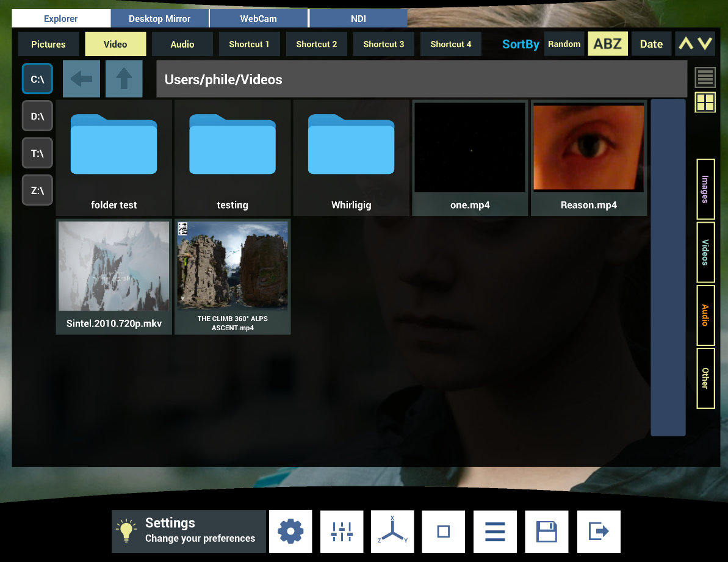Sort files in Random order
728x562 pixels.
click(x=564, y=44)
